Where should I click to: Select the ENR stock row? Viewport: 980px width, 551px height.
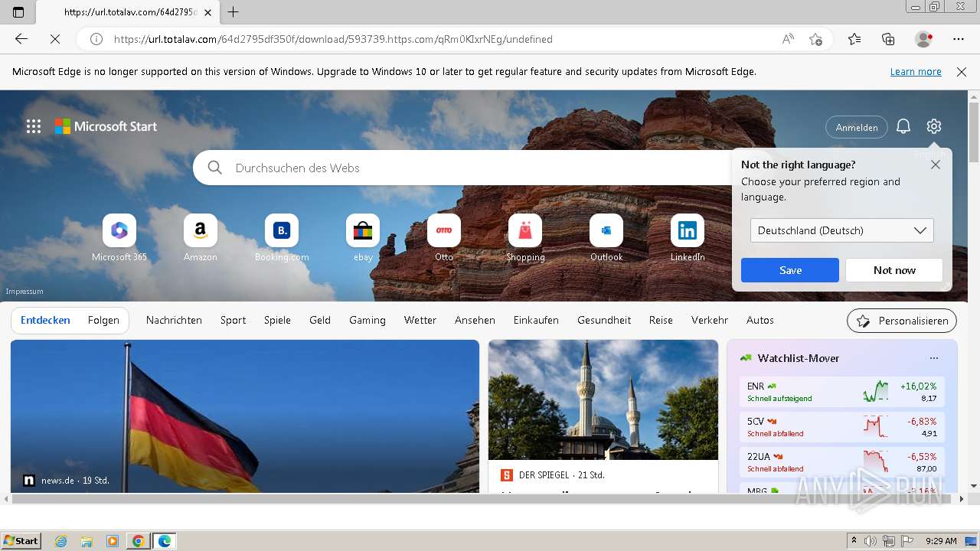pyautogui.click(x=842, y=392)
